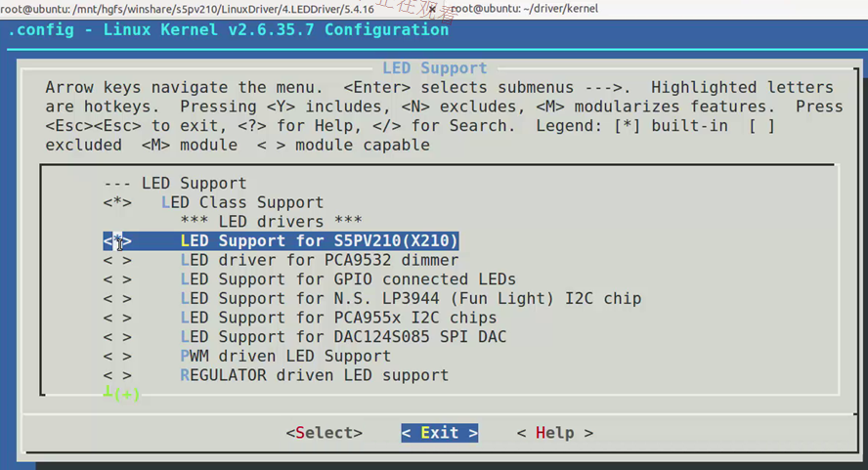The width and height of the screenshot is (868, 470).
Task: Select LED Support for DAC124S085 SPI DAC
Action: [343, 337]
